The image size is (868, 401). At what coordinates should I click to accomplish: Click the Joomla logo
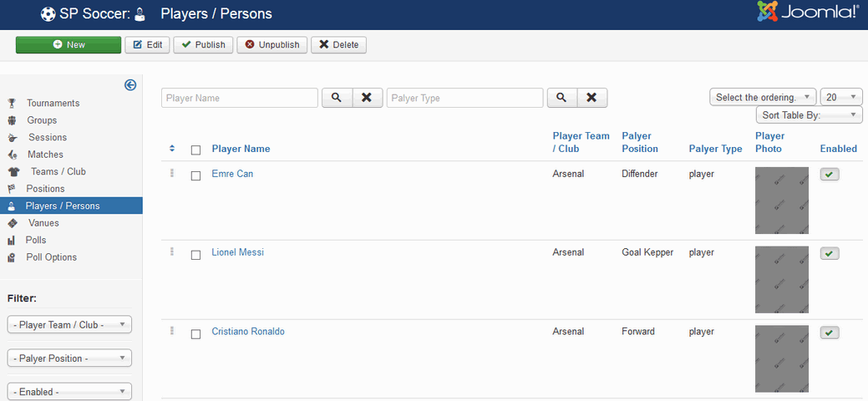[810, 13]
